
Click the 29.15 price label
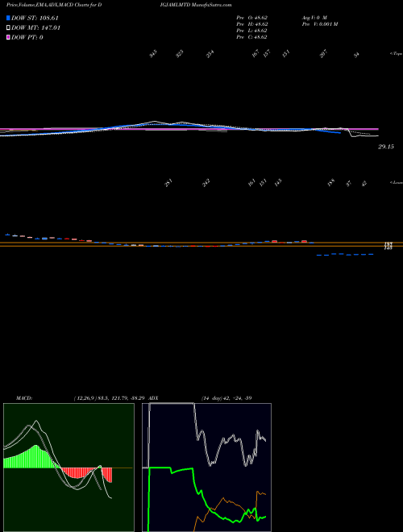click(386, 147)
